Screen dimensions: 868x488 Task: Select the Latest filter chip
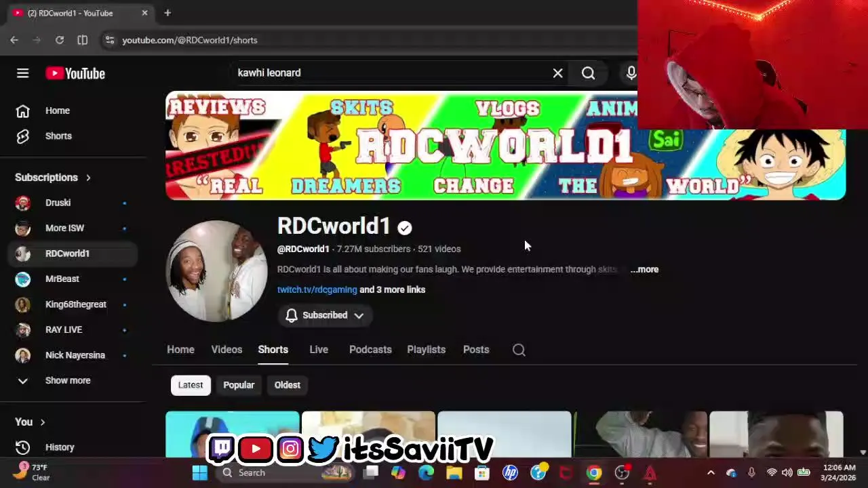point(191,385)
